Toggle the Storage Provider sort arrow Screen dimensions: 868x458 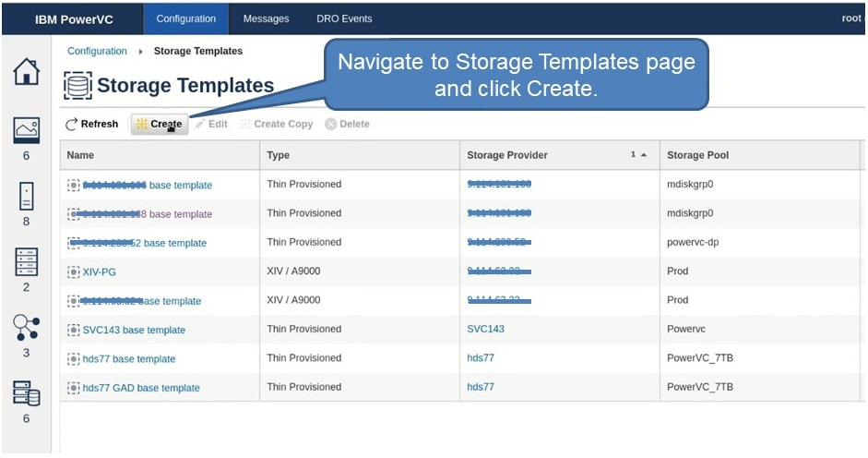(x=643, y=155)
